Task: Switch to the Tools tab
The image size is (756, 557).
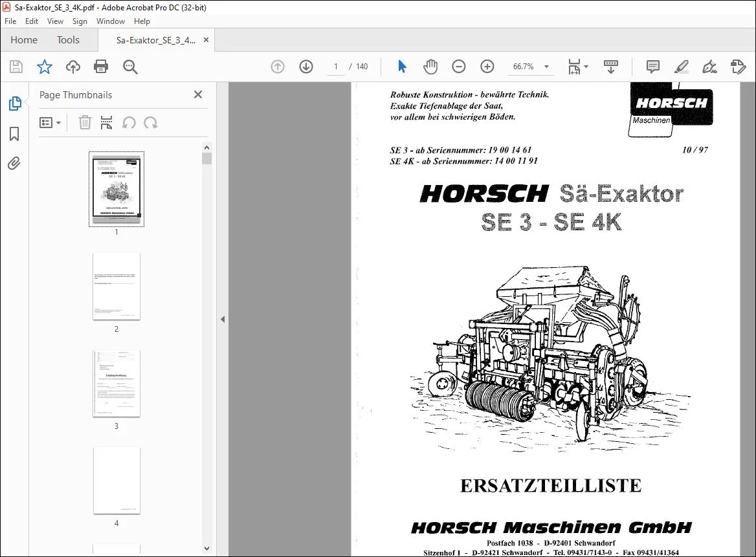Action: click(x=68, y=40)
